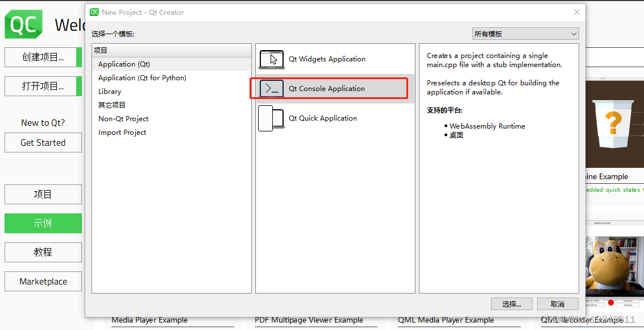644x330 pixels.
Task: Click the question-mark example thumbnail
Action: [x=614, y=122]
